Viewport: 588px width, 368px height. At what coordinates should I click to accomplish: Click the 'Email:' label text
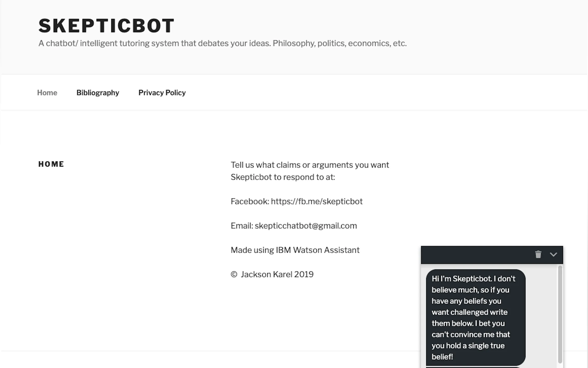tap(242, 226)
